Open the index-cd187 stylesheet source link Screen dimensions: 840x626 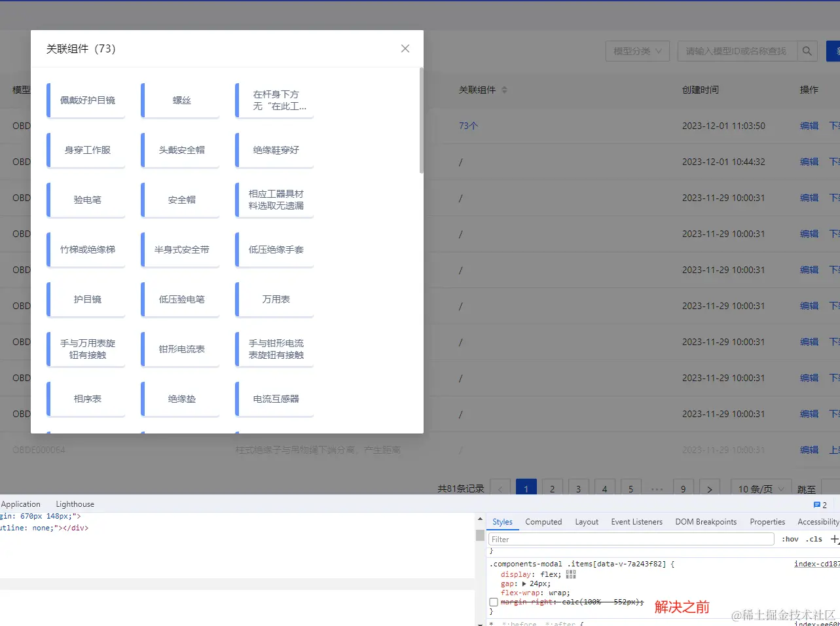pyautogui.click(x=816, y=564)
